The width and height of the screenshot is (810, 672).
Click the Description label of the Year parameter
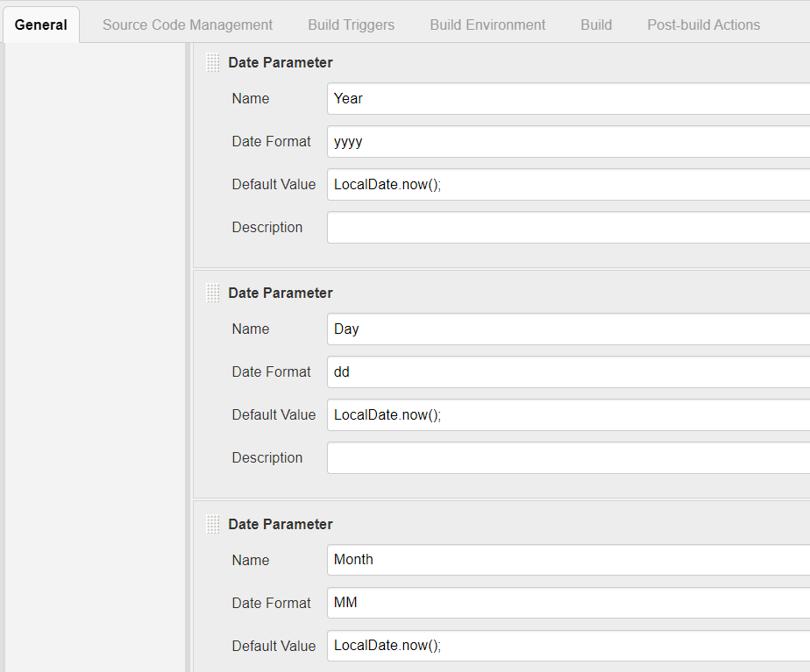tap(267, 227)
